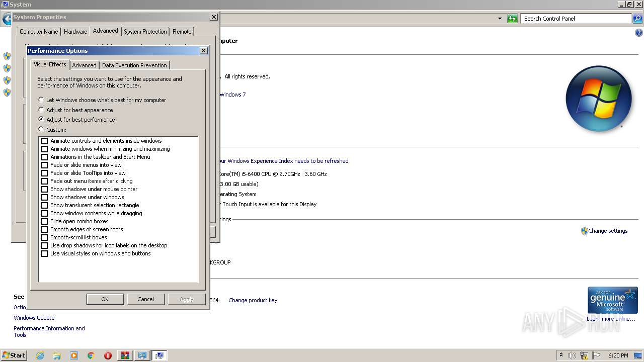Viewport: 644px width, 362px height.
Task: Open the WinRAR taskbar icon
Action: click(125, 355)
